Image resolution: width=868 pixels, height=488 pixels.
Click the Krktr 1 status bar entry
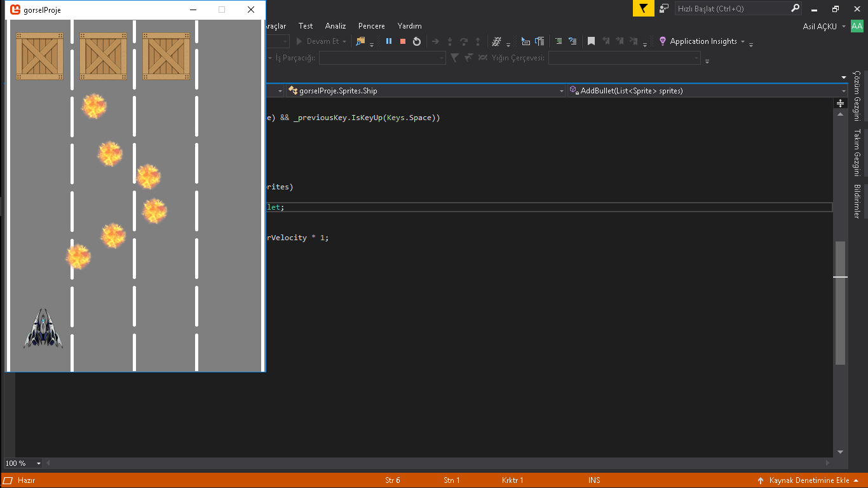pos(512,480)
